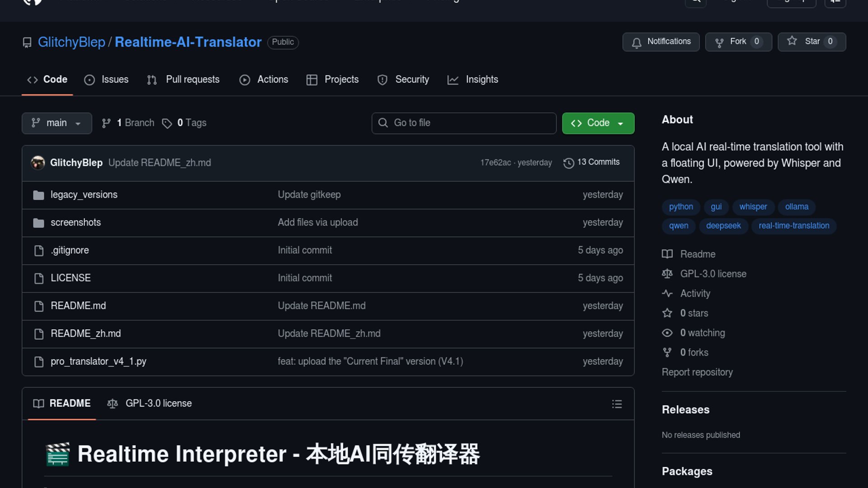The width and height of the screenshot is (868, 488).
Task: Click the GlitchyBlep avatar in commit row
Action: 38,163
